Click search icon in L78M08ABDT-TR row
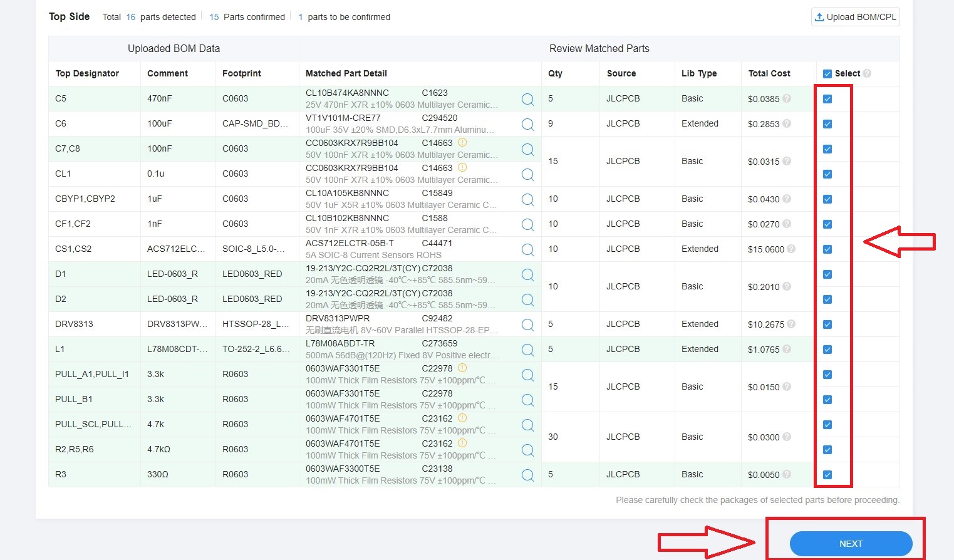 (527, 350)
